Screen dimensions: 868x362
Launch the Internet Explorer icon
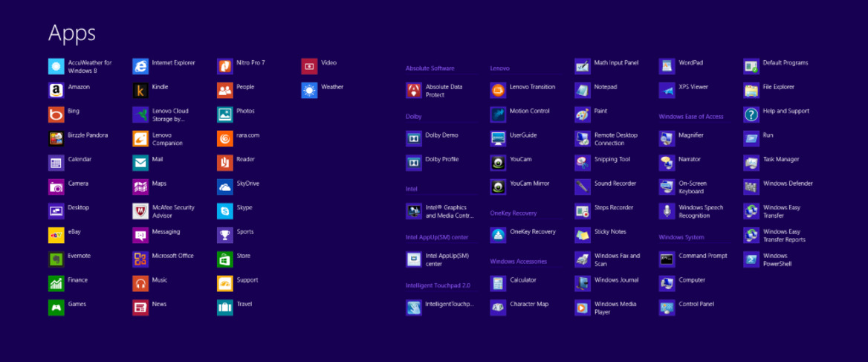tap(140, 66)
